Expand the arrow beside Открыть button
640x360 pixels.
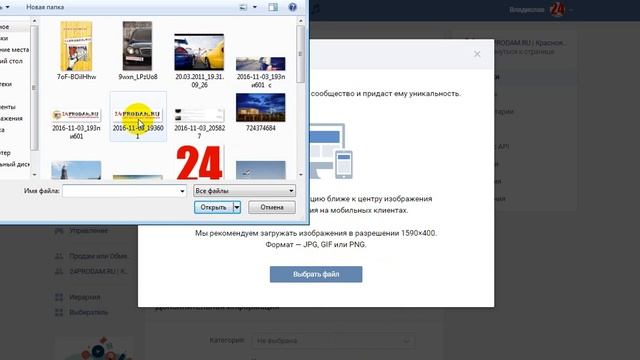(x=237, y=207)
